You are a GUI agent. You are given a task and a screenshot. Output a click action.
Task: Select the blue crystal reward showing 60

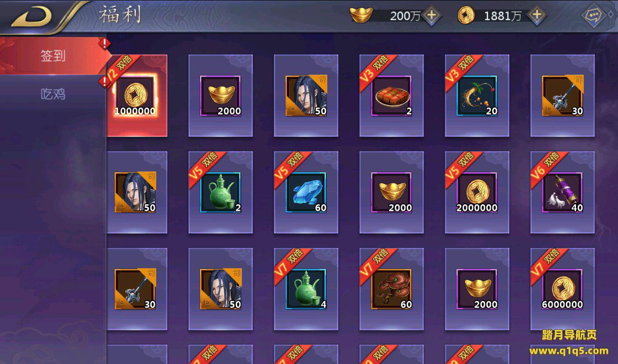click(306, 193)
